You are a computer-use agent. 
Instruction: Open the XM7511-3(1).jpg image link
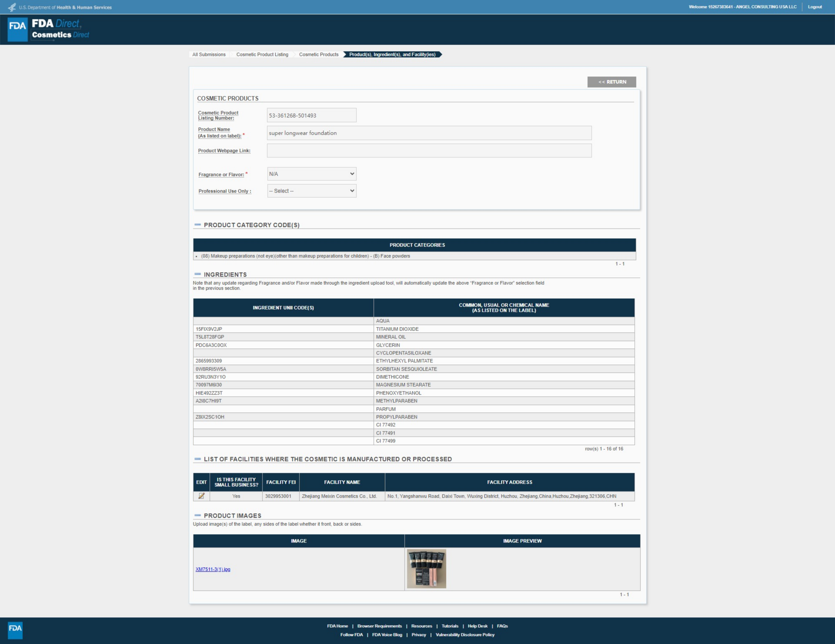click(213, 569)
